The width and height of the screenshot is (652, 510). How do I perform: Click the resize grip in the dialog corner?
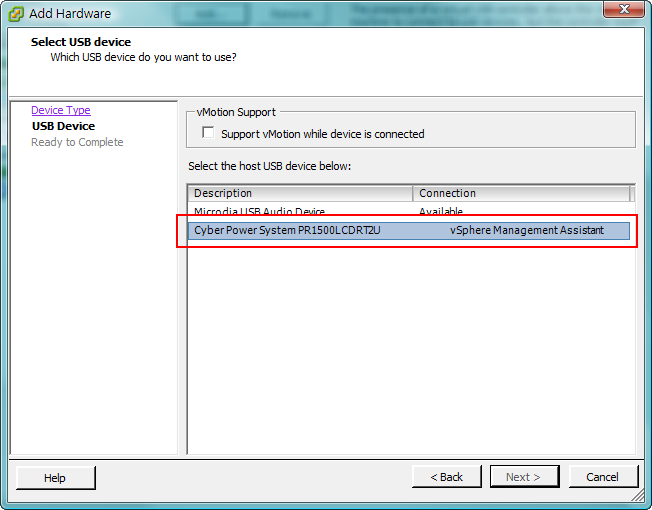(x=638, y=495)
